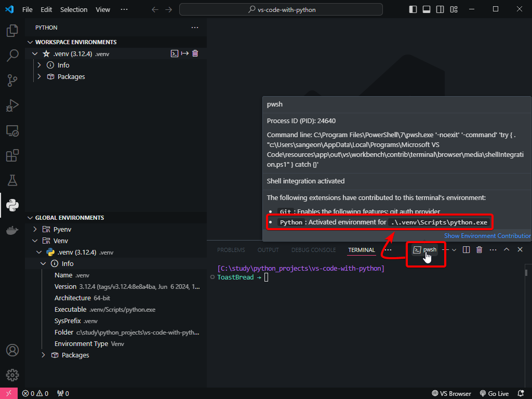Toggle secondary side bar visibility
Image resolution: width=532 pixels, height=399 pixels.
point(440,9)
